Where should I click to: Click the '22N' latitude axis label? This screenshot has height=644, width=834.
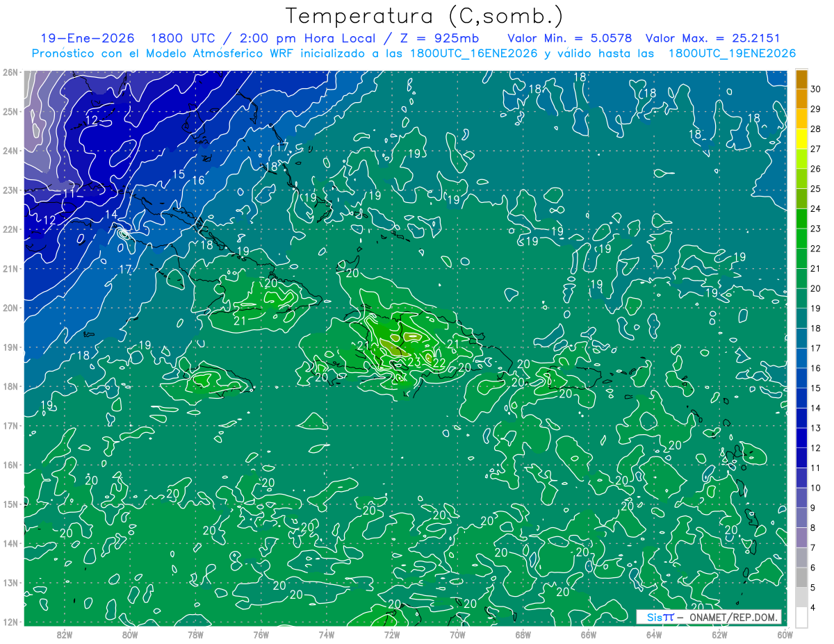pos(10,229)
